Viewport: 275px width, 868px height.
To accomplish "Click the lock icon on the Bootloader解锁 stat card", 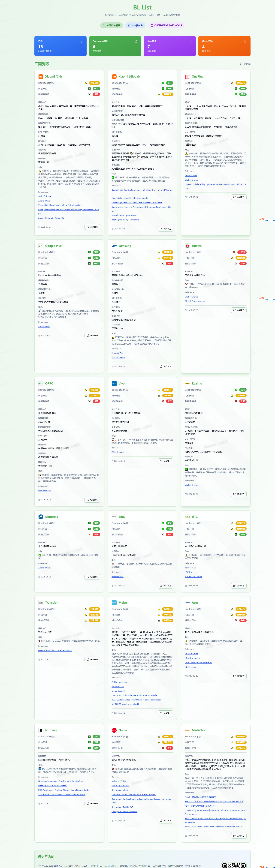I will click(136, 41).
